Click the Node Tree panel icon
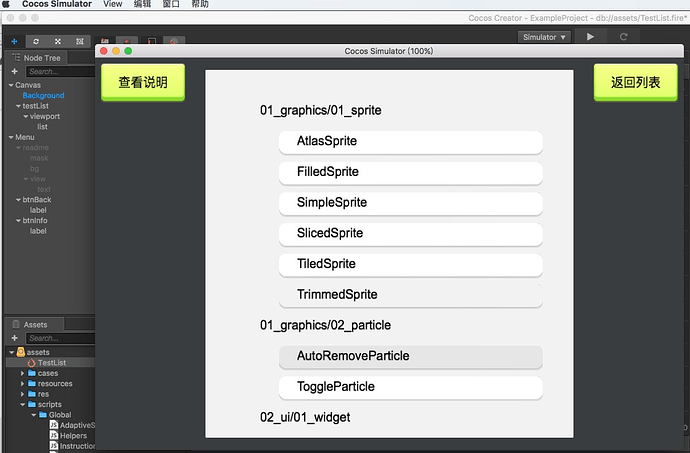This screenshot has width=690, height=453. tap(16, 58)
